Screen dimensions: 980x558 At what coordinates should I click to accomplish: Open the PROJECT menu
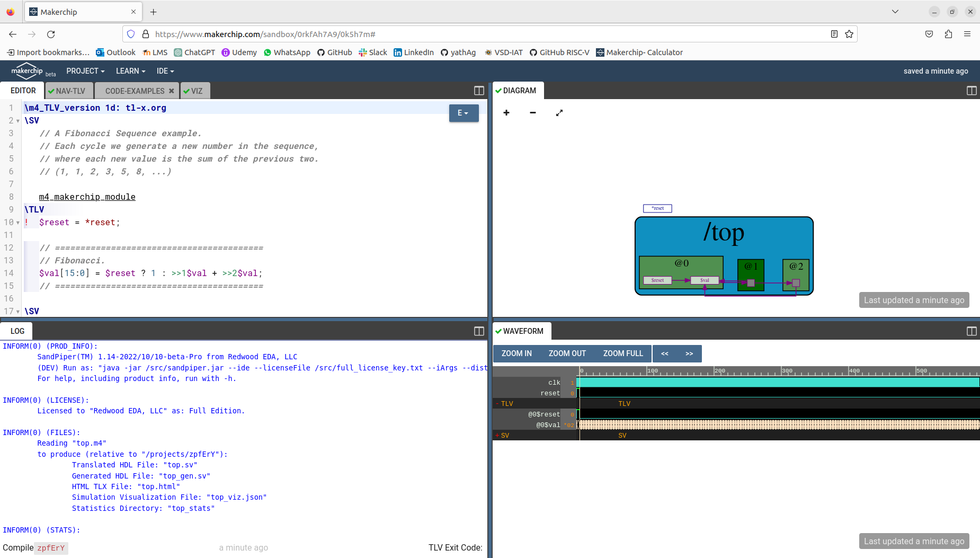pyautogui.click(x=85, y=70)
